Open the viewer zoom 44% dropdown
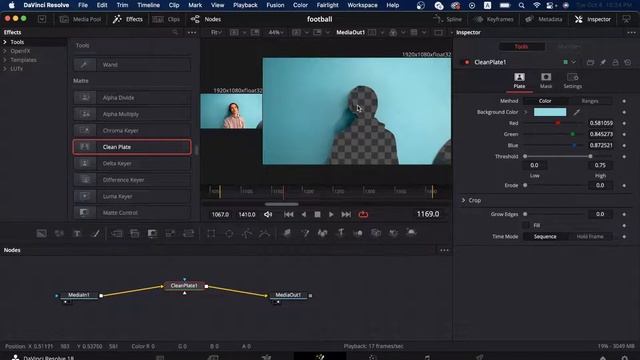The image size is (640, 360). pos(276,32)
